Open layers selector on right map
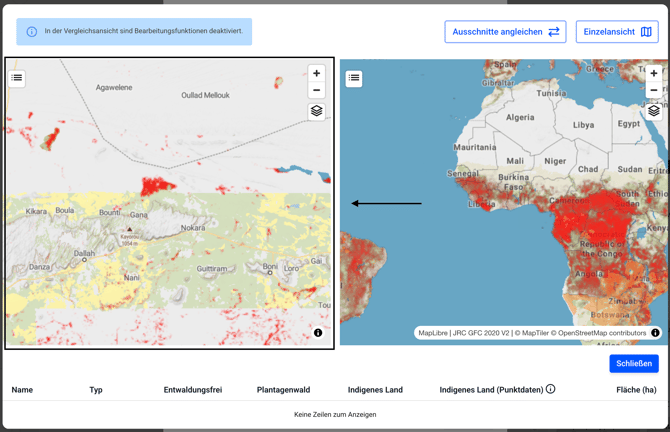 653,111
